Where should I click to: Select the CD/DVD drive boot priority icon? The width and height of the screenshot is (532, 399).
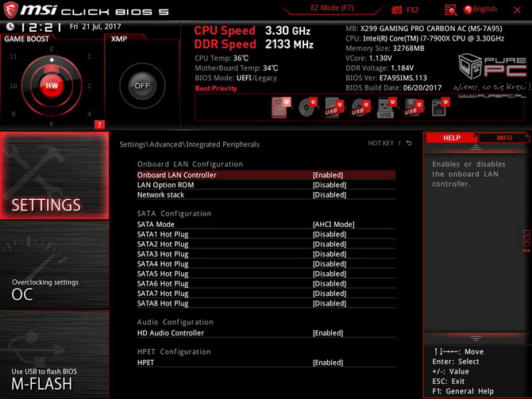click(307, 107)
